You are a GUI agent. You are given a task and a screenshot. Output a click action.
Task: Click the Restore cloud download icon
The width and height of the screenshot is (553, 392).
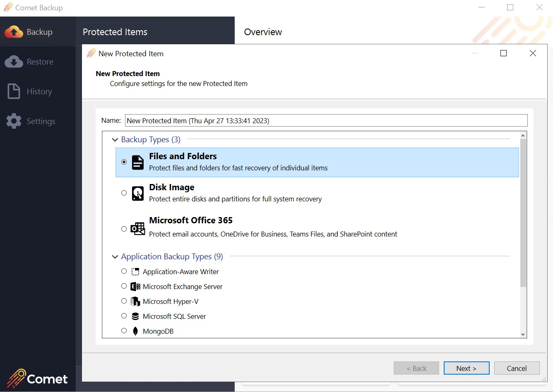(x=14, y=62)
